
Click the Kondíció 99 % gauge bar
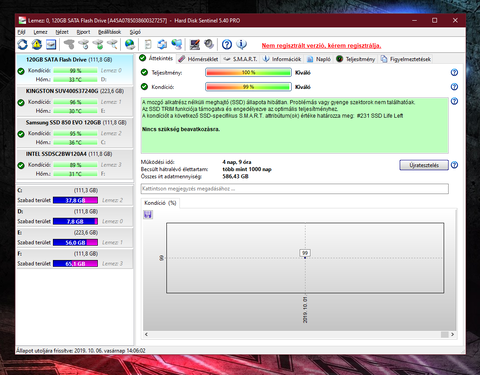click(248, 87)
